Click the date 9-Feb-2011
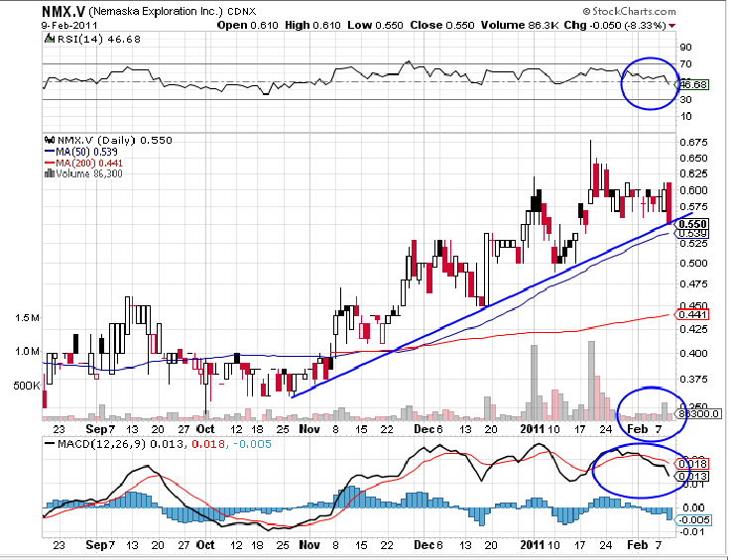 (x=69, y=25)
